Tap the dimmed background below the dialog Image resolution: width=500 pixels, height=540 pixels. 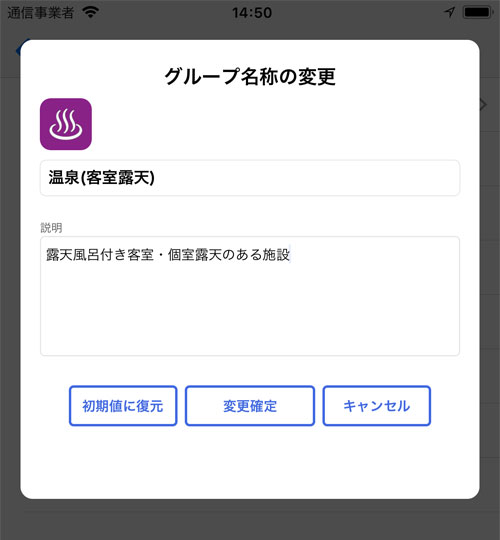click(250, 520)
